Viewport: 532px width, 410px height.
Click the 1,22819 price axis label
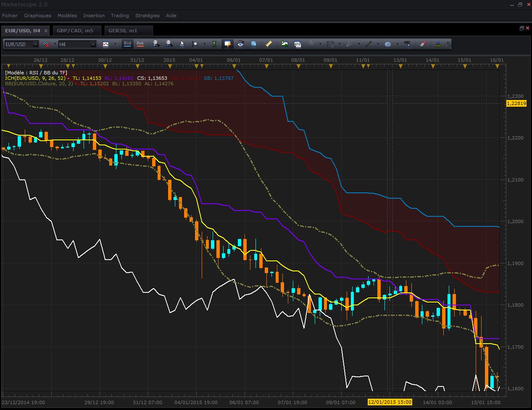coord(516,103)
